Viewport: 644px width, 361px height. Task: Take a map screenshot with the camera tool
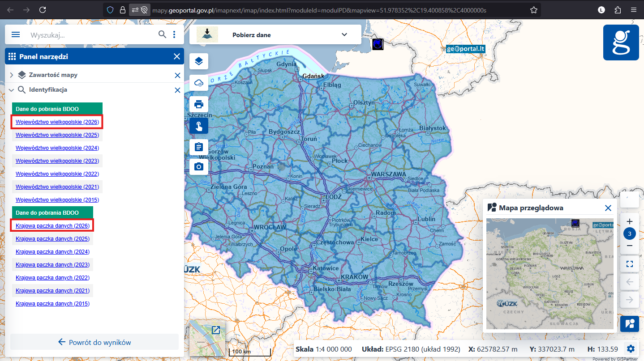[198, 166]
